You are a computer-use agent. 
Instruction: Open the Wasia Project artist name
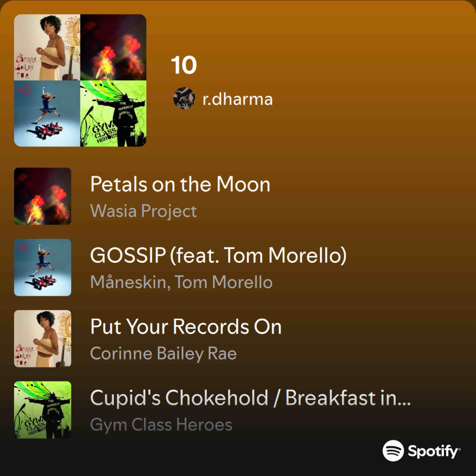(x=143, y=211)
